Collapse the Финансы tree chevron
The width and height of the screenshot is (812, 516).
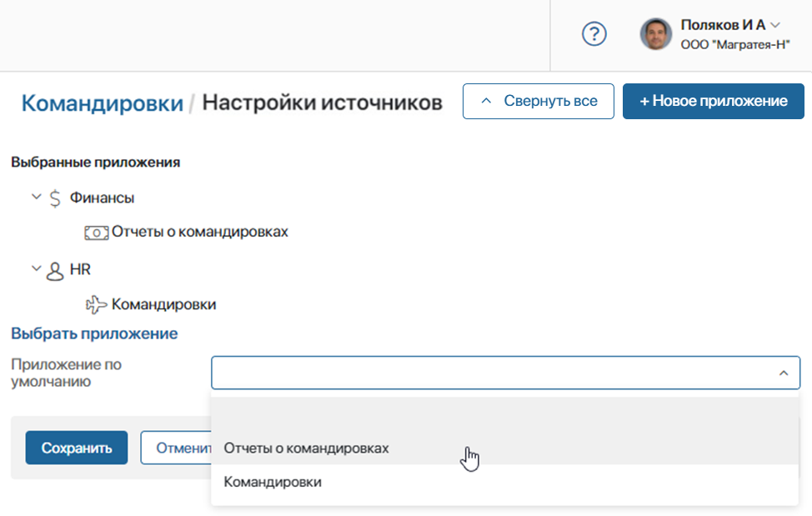tap(36, 197)
